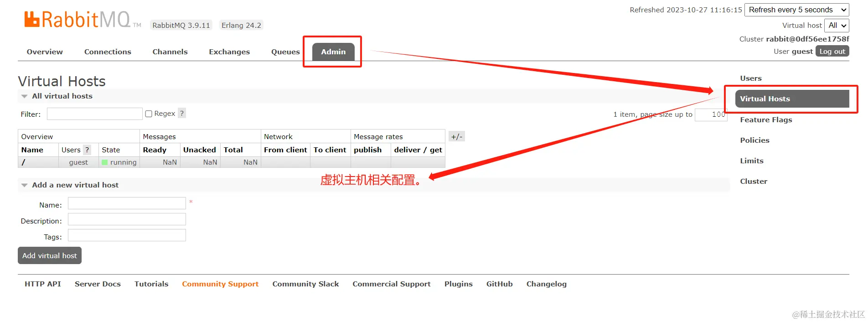Sort by the From client column

285,150
